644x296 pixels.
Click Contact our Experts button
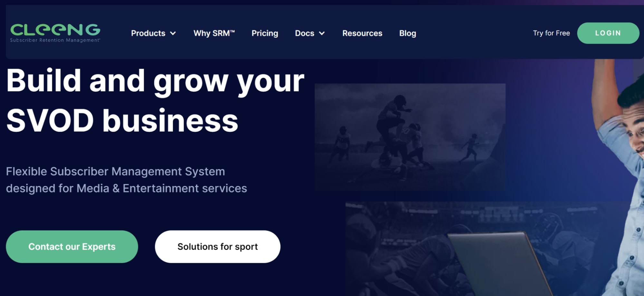pos(72,246)
